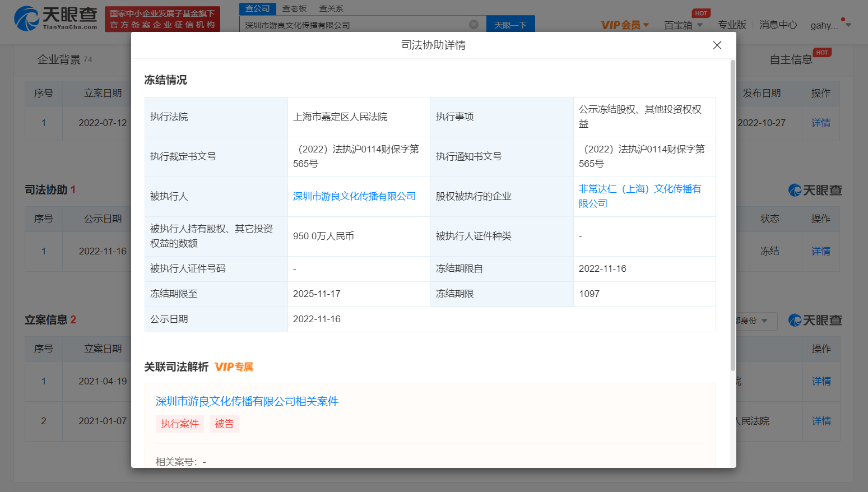
Task: Click the 1097 freeze period value
Action: [x=589, y=294]
